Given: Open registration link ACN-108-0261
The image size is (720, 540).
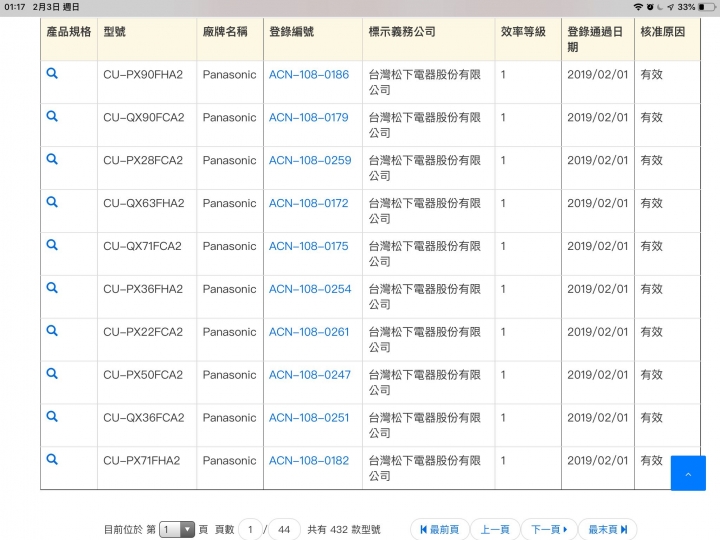Looking at the screenshot, I should [309, 332].
